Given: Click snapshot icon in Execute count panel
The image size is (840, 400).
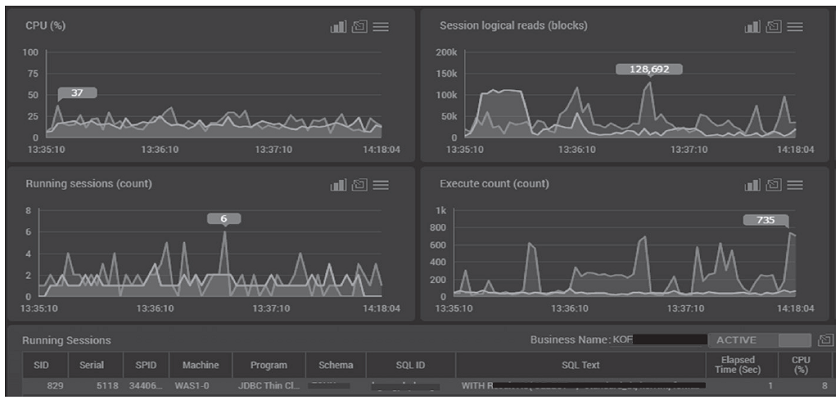Looking at the screenshot, I should (x=773, y=185).
